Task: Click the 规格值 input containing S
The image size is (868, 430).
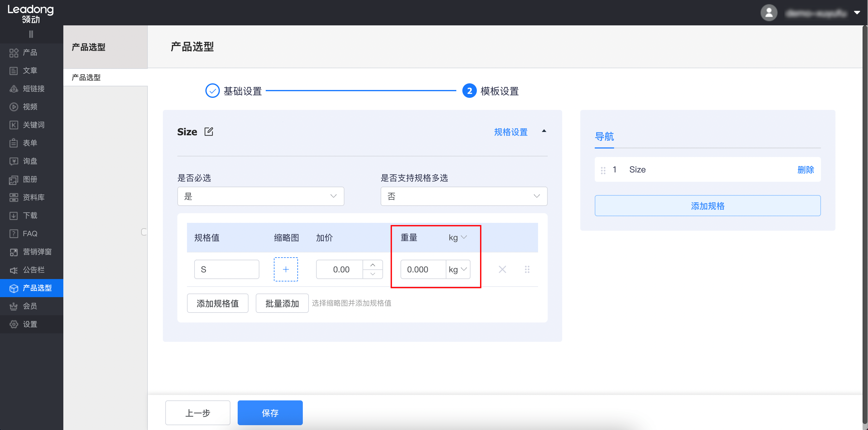Action: pyautogui.click(x=227, y=269)
